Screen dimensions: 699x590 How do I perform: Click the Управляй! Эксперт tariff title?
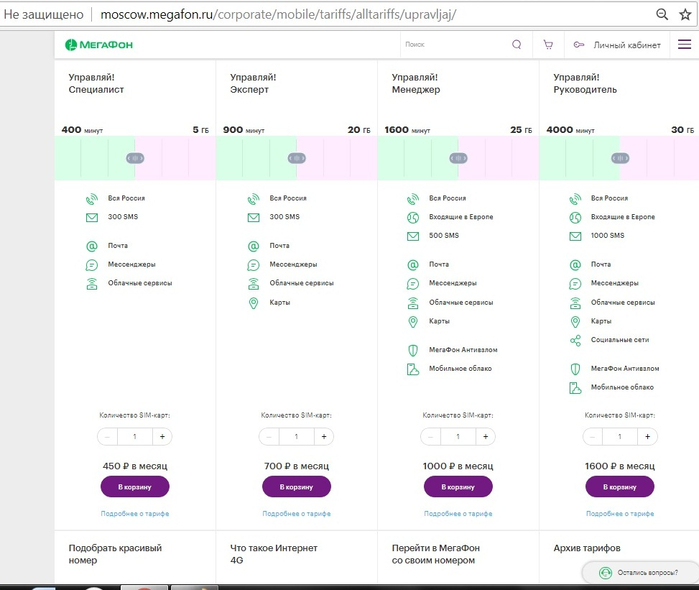tap(253, 83)
